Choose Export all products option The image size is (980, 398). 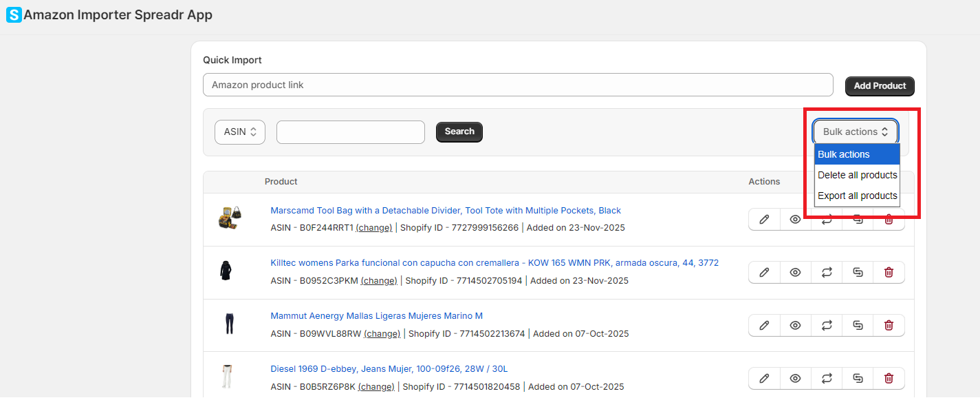857,196
